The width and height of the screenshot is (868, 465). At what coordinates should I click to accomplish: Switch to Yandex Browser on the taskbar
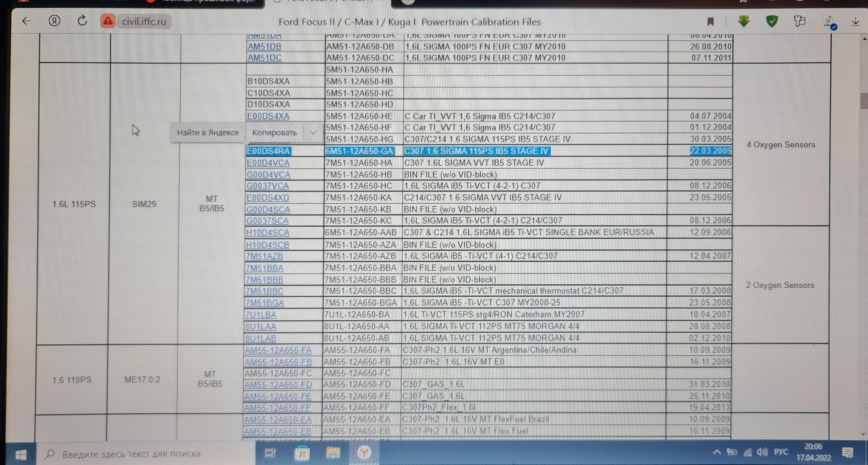pos(364,453)
